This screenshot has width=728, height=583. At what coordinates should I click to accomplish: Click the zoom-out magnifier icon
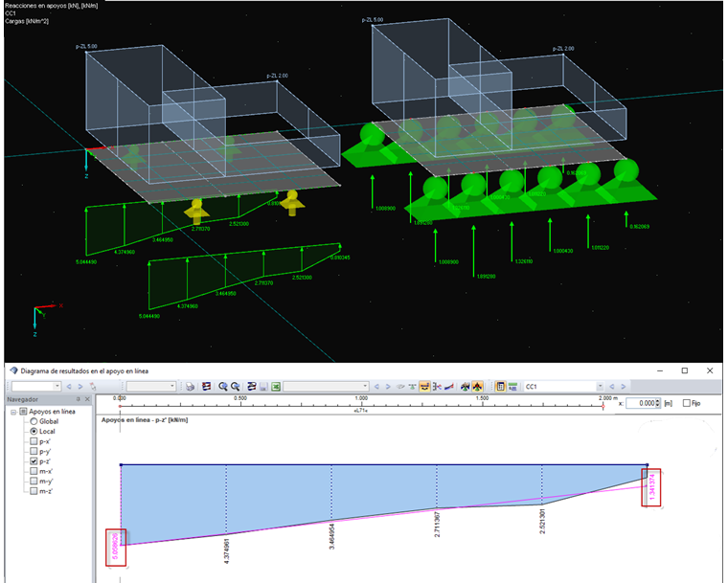click(x=236, y=386)
